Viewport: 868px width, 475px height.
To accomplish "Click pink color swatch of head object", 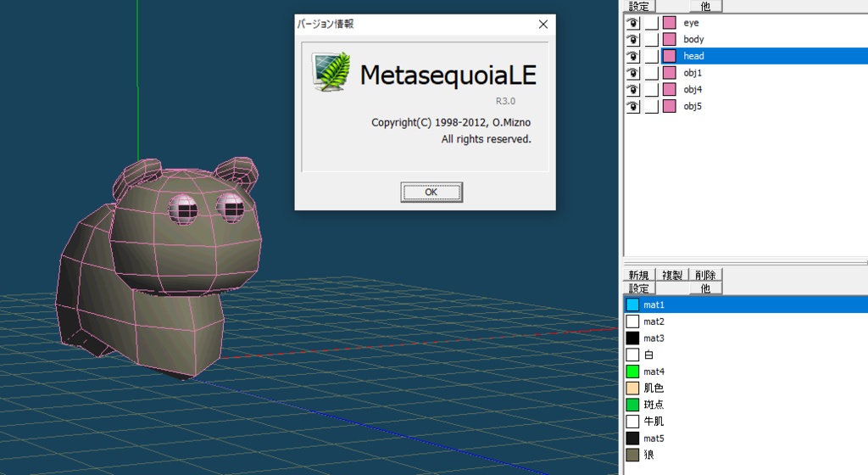I will tap(670, 56).
